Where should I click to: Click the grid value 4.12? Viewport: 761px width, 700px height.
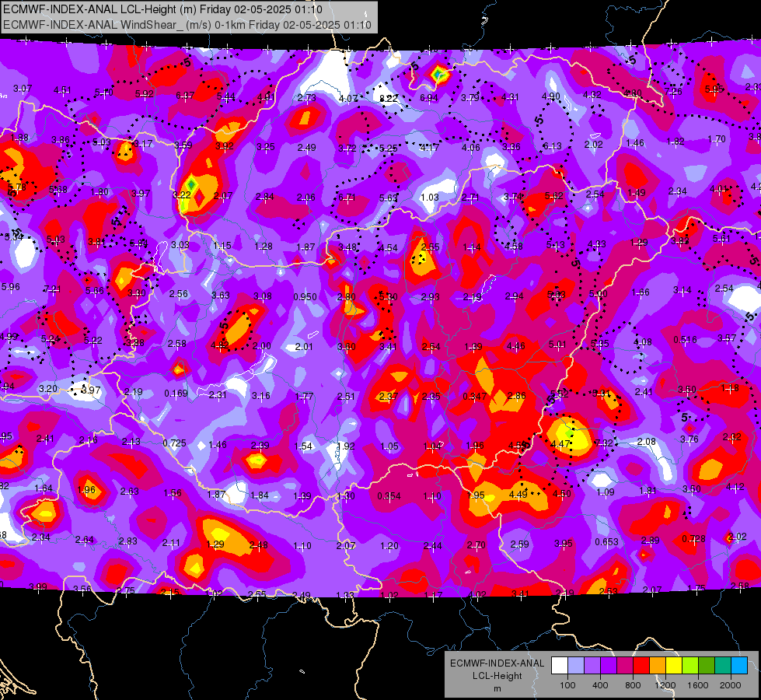tap(735, 487)
